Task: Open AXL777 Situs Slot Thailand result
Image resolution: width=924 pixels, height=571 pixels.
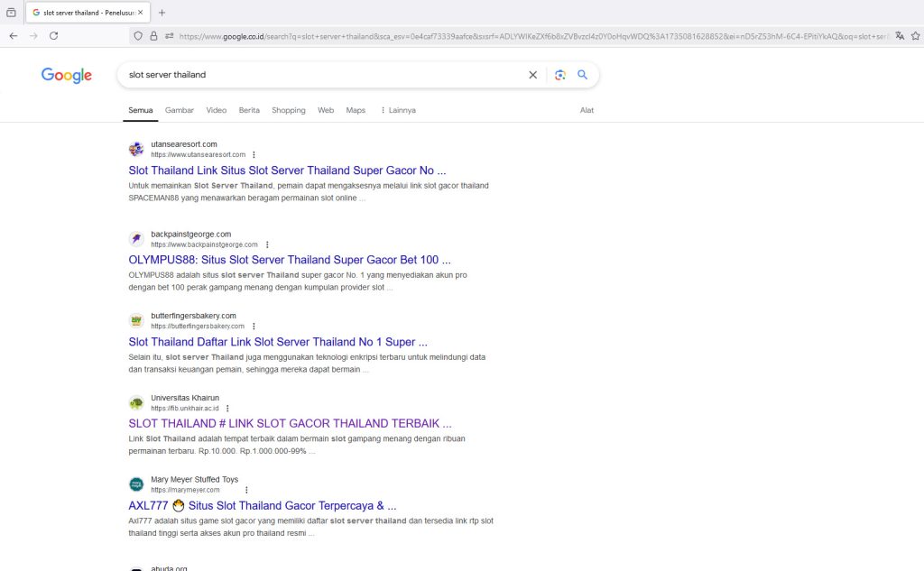Action: point(263,505)
